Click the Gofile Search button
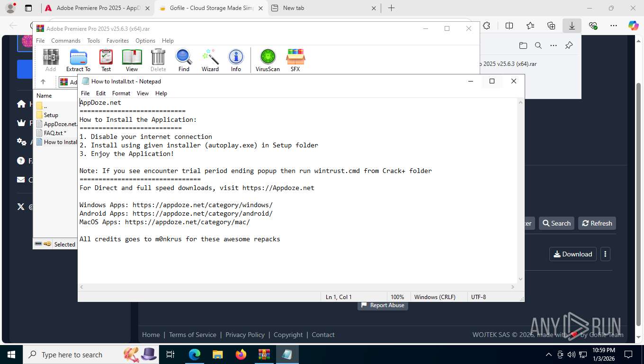Viewport: 644px width, 364px height. click(x=556, y=223)
